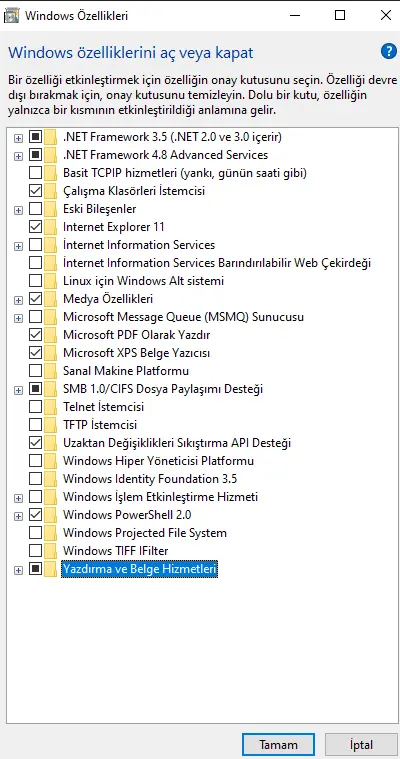400x759 pixels.
Task: Click folder icon beside Çalışma Klasörleri İstemcisi
Action: coord(50,191)
